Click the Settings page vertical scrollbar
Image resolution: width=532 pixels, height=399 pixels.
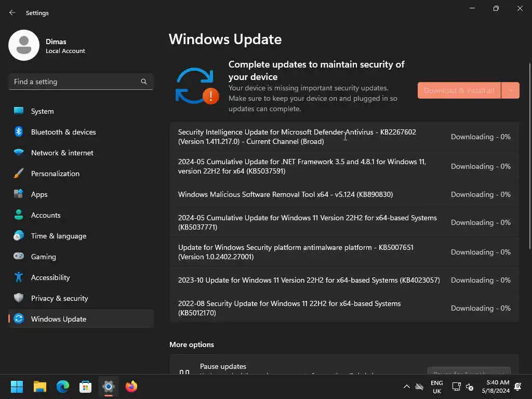pos(529,156)
